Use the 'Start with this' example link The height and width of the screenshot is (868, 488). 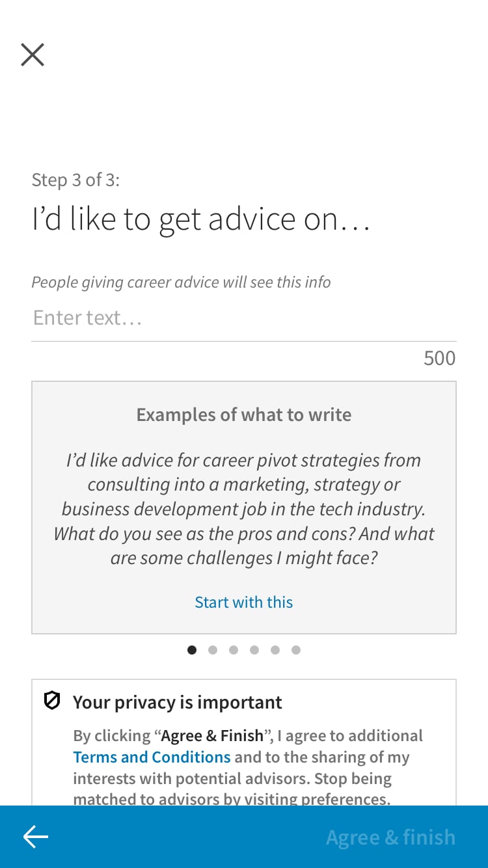point(244,602)
